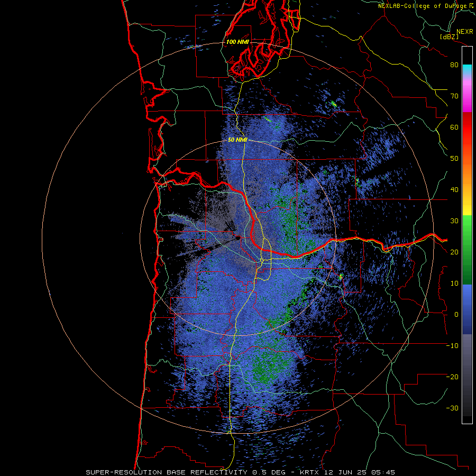The width and height of the screenshot is (476, 476).
Task: Click the "-10" value on the dBZ scale
Action: click(452, 346)
